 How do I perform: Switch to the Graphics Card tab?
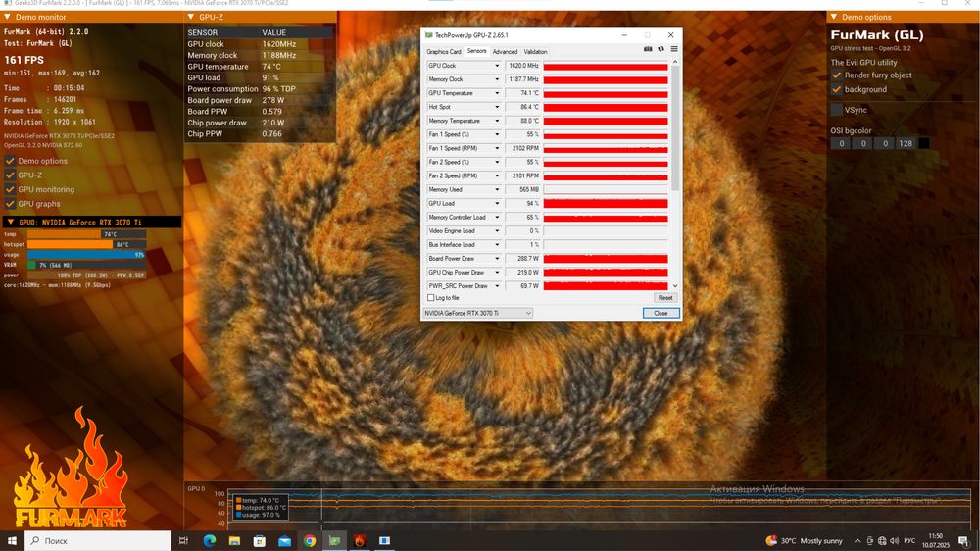click(444, 52)
